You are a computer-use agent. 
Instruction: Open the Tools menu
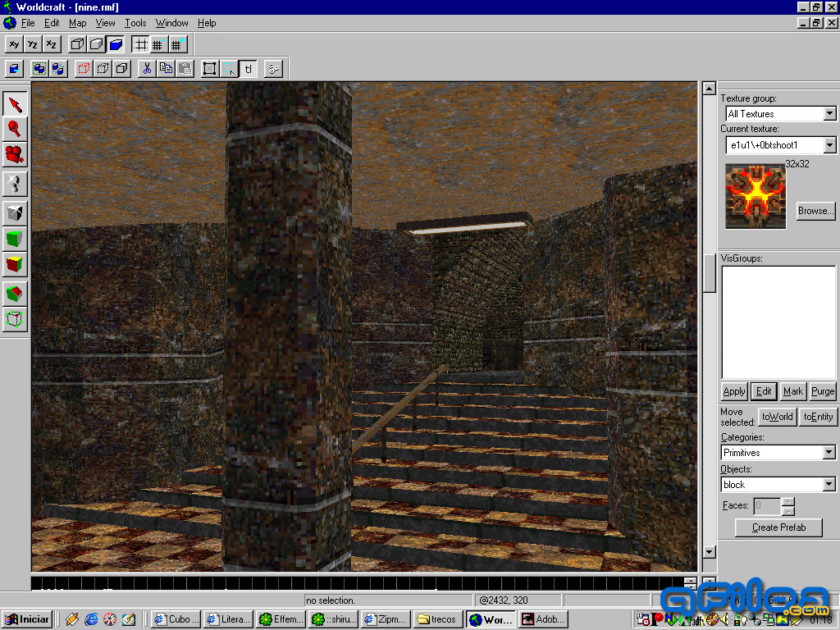tap(135, 23)
